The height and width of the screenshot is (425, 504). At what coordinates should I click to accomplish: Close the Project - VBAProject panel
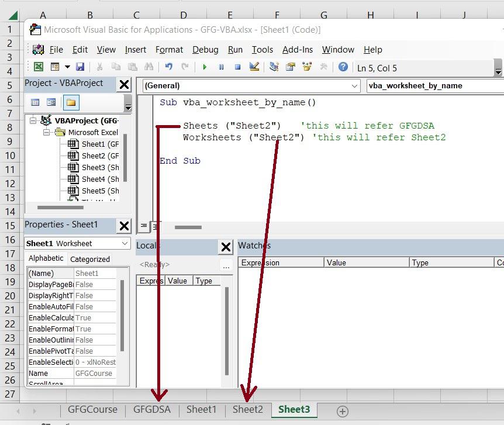coord(124,85)
